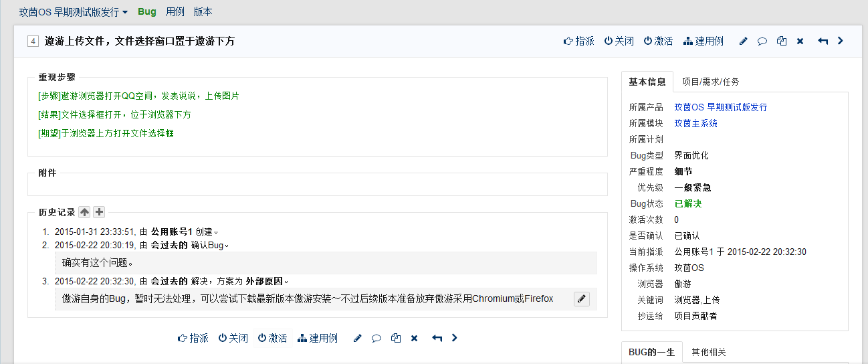
Task: Click the comment speech-bubble icon in the title bar
Action: pyautogui.click(x=762, y=41)
